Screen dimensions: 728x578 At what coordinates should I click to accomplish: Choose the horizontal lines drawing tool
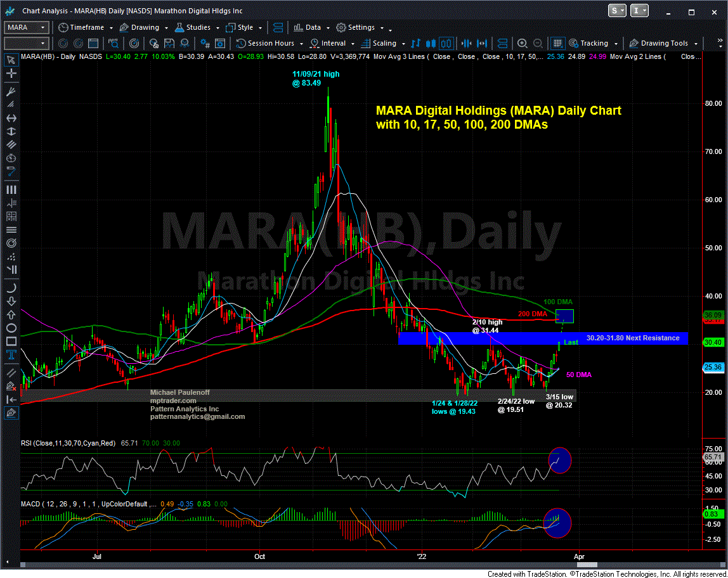point(11,230)
